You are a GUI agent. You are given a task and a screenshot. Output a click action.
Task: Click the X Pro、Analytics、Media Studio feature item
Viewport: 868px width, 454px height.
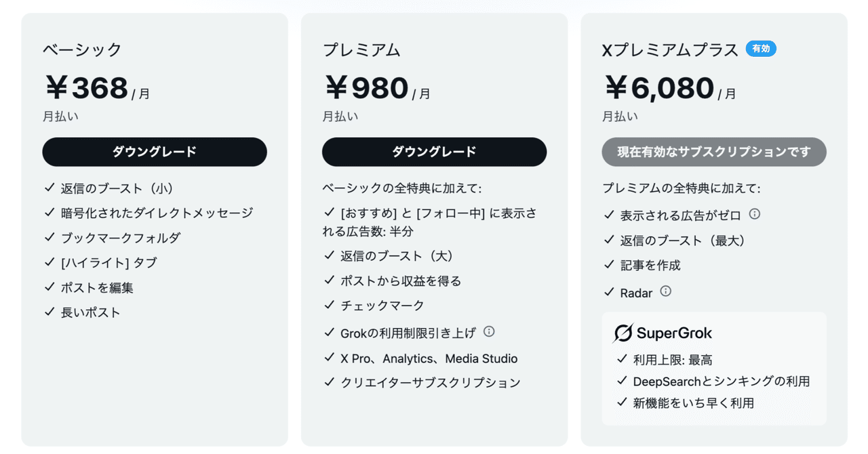(x=420, y=358)
